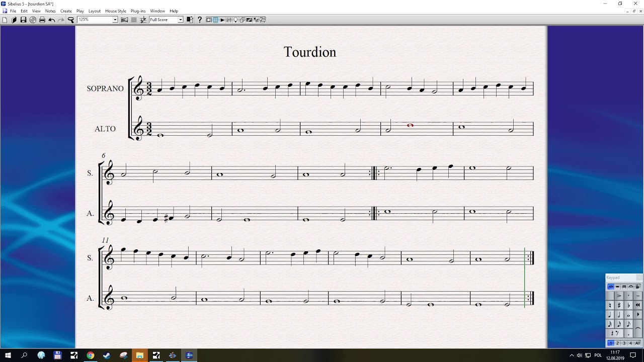Toggle the Keypad window button in toolbar
Viewport: 644px width, 362px height.
(215, 20)
